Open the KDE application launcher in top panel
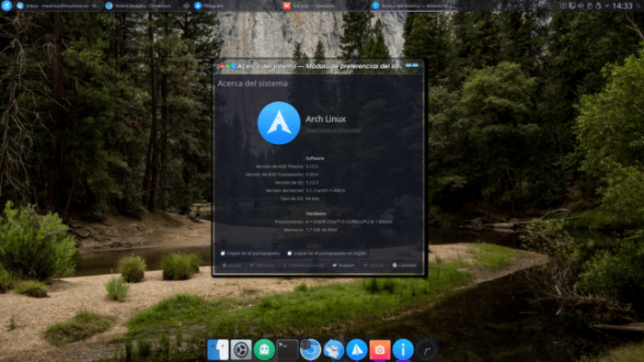Viewport: 644px width, 362px height. [x=6, y=6]
